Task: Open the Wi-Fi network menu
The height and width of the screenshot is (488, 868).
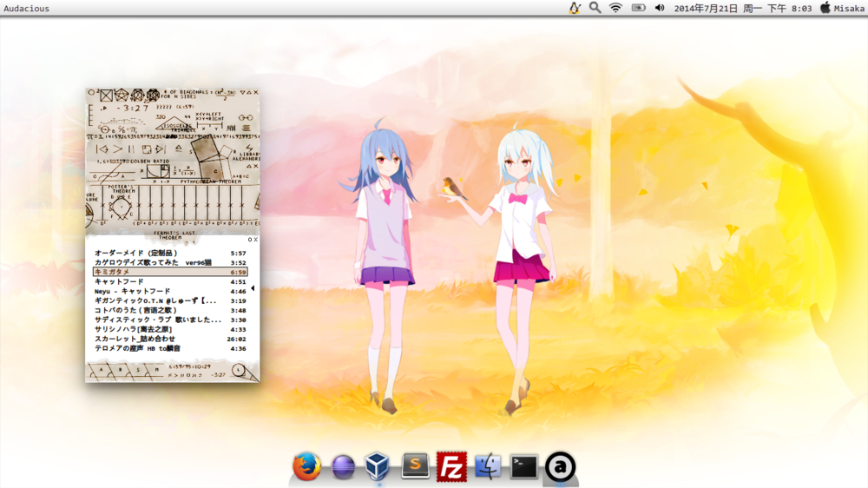Action: (x=615, y=8)
